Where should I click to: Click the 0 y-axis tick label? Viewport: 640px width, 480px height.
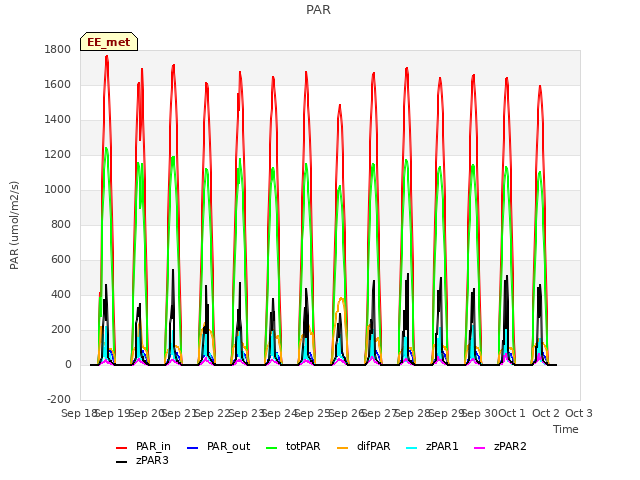(x=68, y=364)
